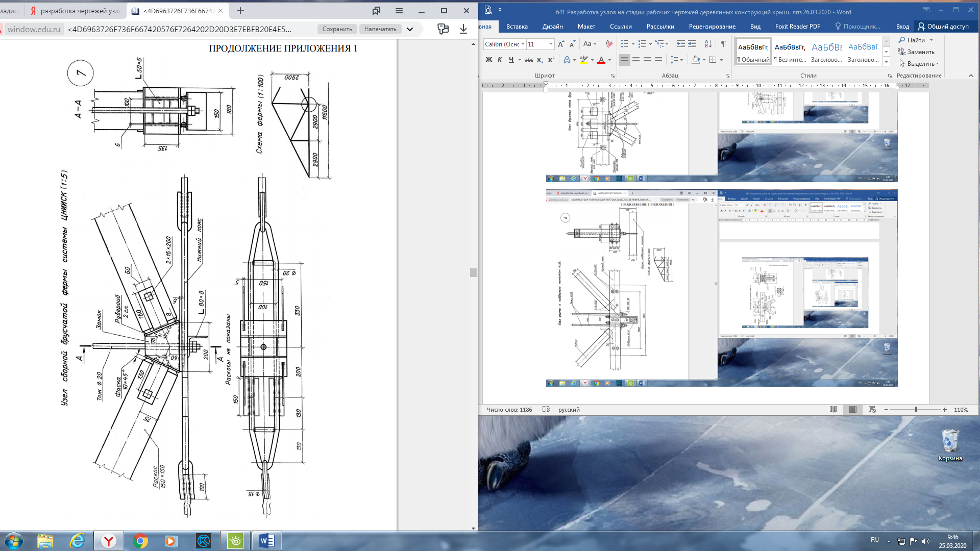
Task: Expand the styles gallery more arrow
Action: click(887, 62)
